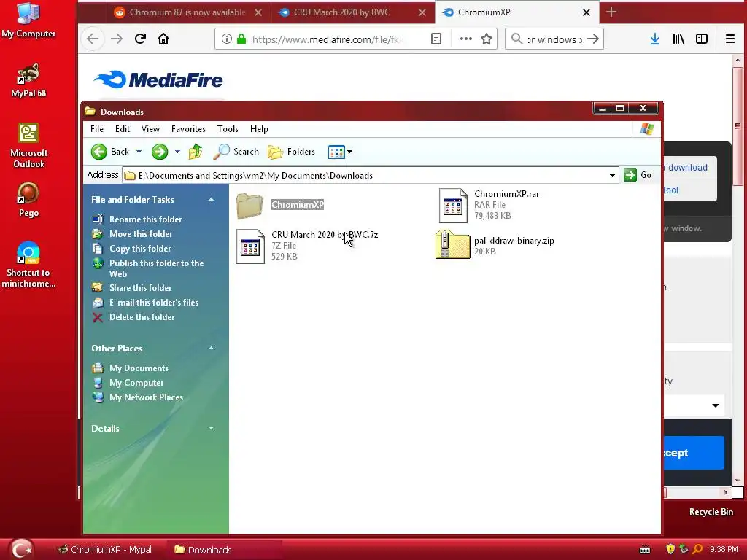Click Delete this folder task
747x560 pixels.
[x=133, y=317]
